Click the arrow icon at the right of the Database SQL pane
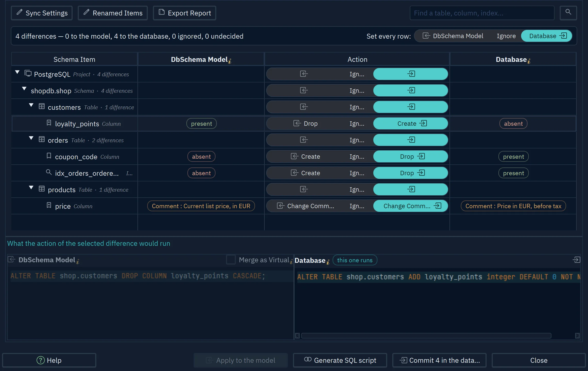This screenshot has width=588, height=371. (576, 260)
